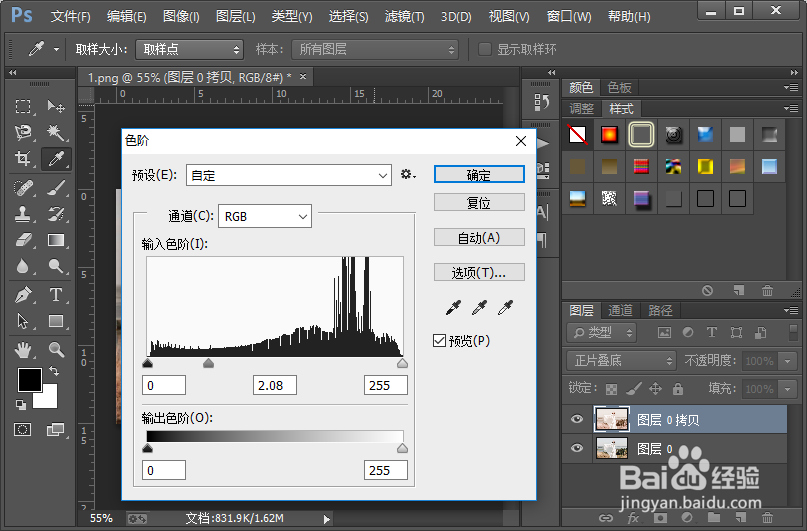Open the 图像(I) menu
This screenshot has width=807, height=531.
[181, 16]
